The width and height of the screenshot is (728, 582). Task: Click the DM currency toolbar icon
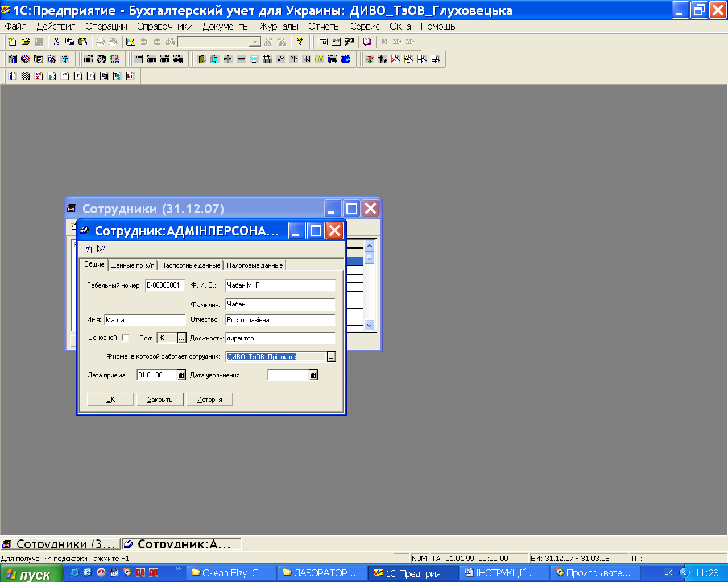[x=115, y=59]
